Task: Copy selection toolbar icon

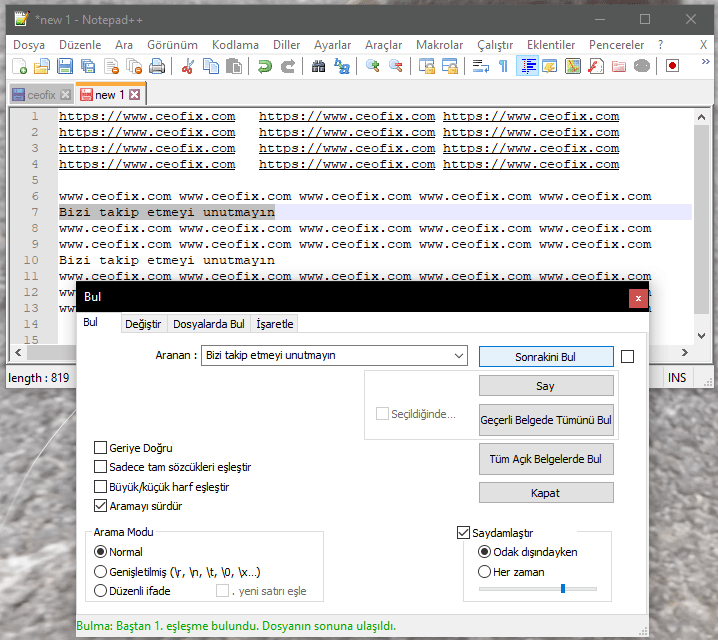Action: 211,66
